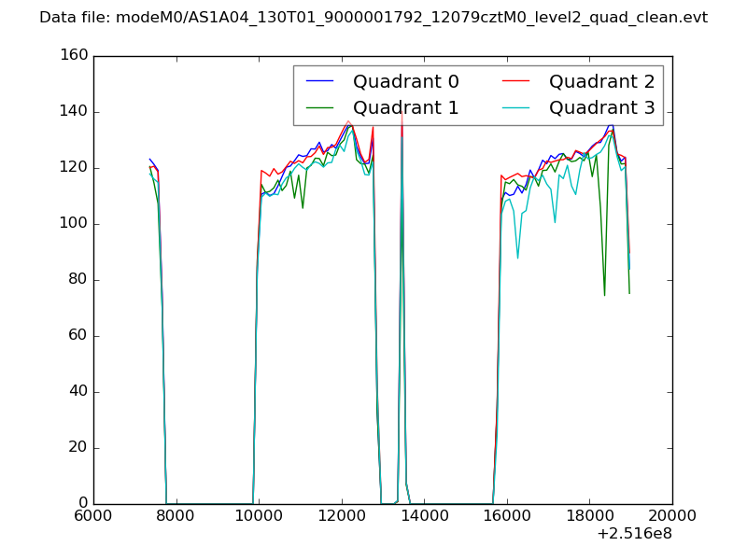
Task: Click the green Quadrant 1 legend line
Action: point(320,107)
